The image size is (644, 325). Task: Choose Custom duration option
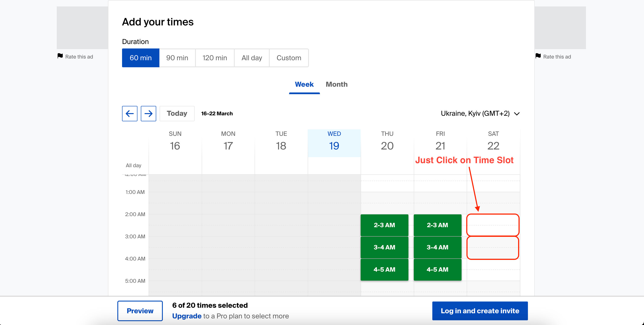(288, 58)
